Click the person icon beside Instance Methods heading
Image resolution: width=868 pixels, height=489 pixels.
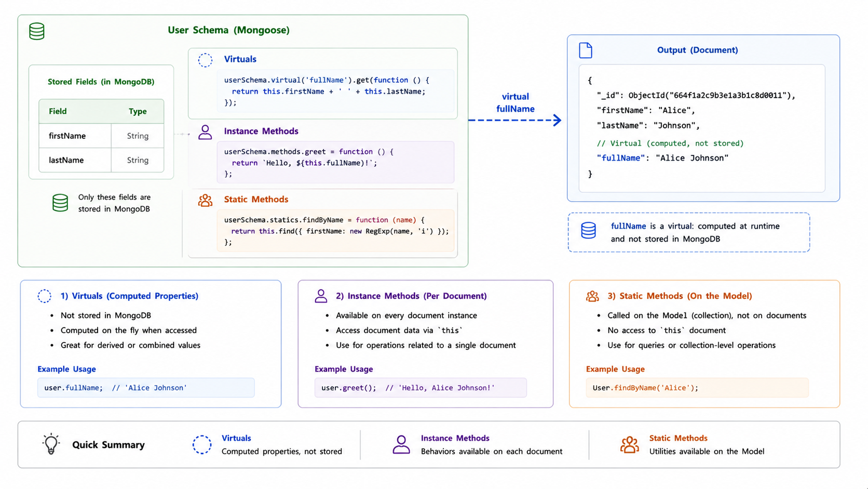click(x=205, y=132)
